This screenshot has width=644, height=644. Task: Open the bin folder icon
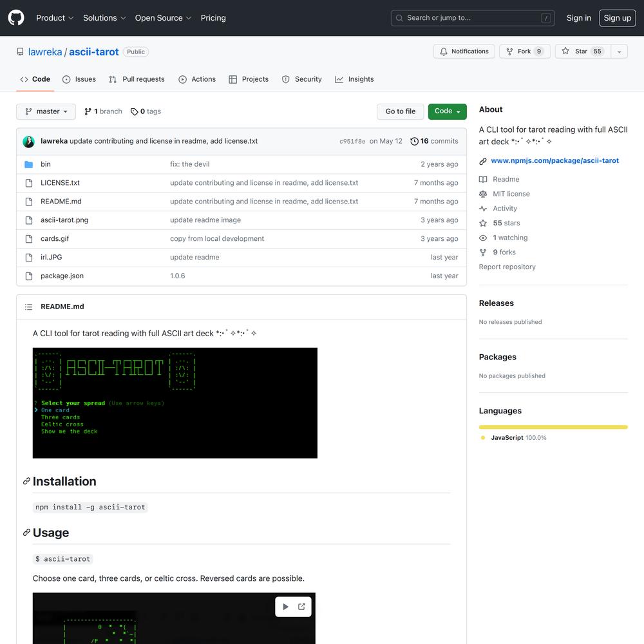coord(29,164)
